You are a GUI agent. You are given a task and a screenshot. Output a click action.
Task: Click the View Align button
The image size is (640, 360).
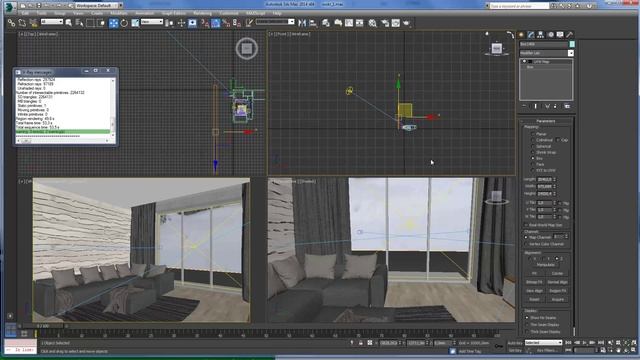click(x=534, y=291)
